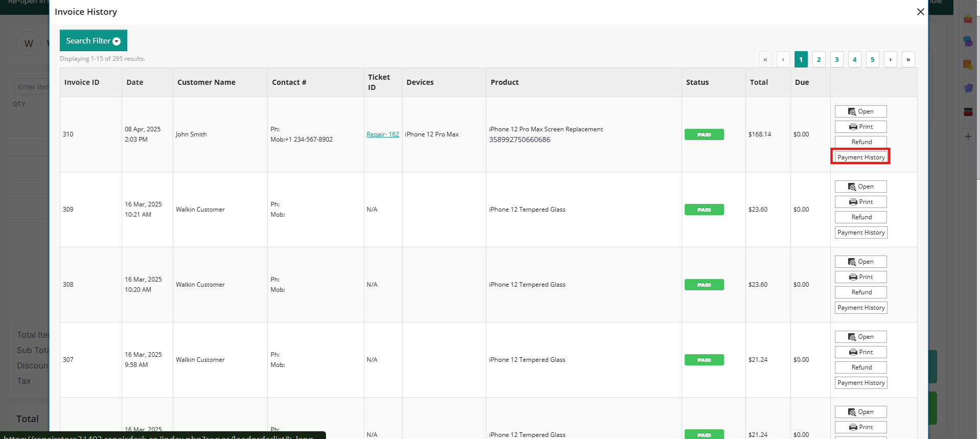
Task: Open Payment History for invoice 307
Action: click(x=861, y=383)
